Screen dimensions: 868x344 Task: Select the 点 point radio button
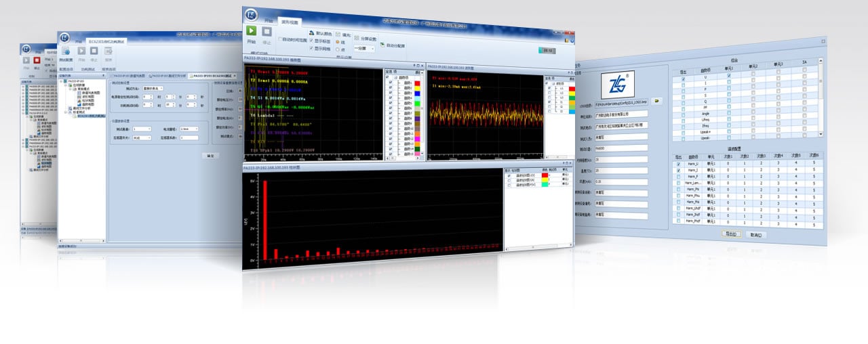pyautogui.click(x=338, y=49)
